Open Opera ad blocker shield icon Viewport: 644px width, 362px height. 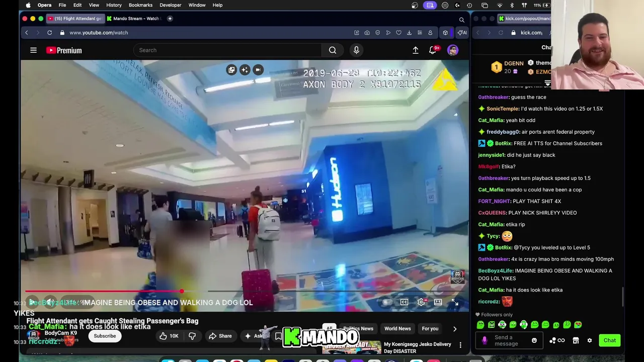(x=378, y=33)
